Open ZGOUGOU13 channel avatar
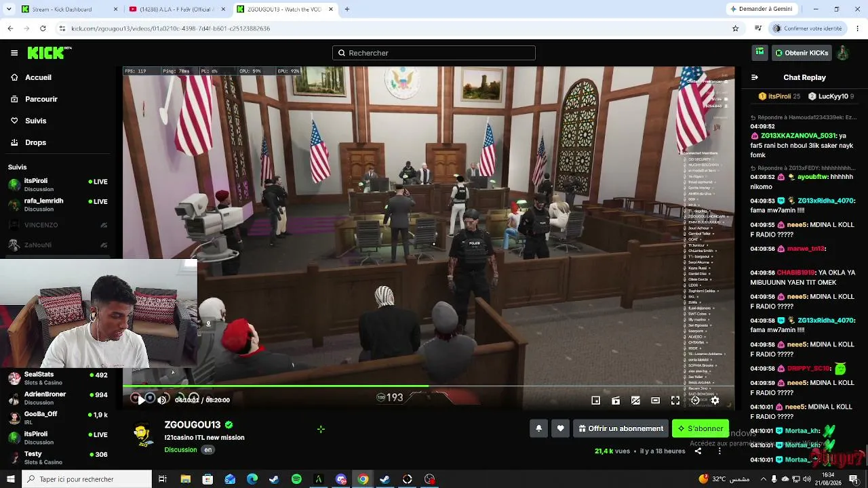This screenshot has width=868, height=488. coord(142,434)
